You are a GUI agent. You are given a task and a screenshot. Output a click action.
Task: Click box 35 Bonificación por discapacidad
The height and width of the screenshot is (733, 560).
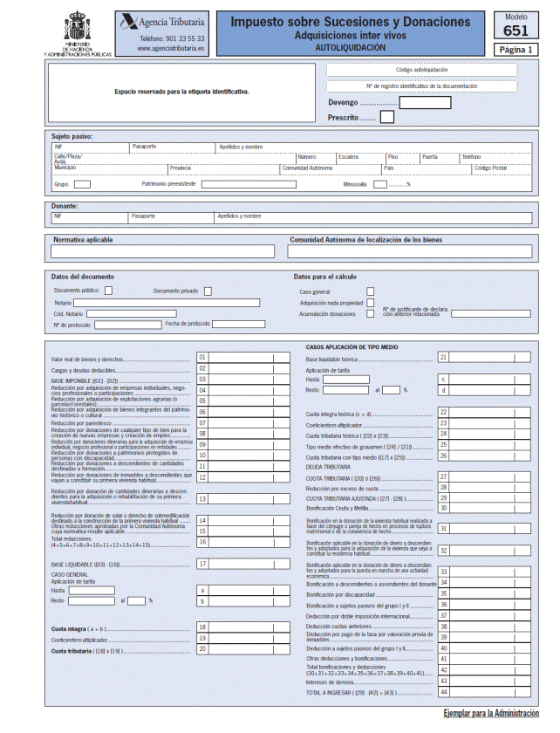(x=490, y=593)
